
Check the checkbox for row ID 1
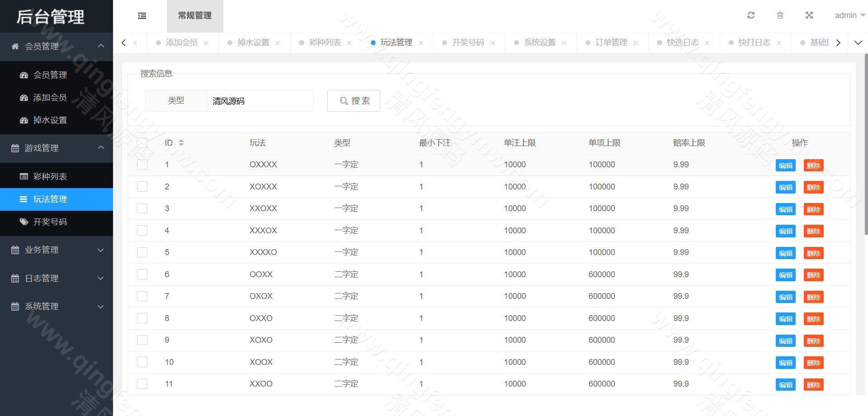pos(142,164)
